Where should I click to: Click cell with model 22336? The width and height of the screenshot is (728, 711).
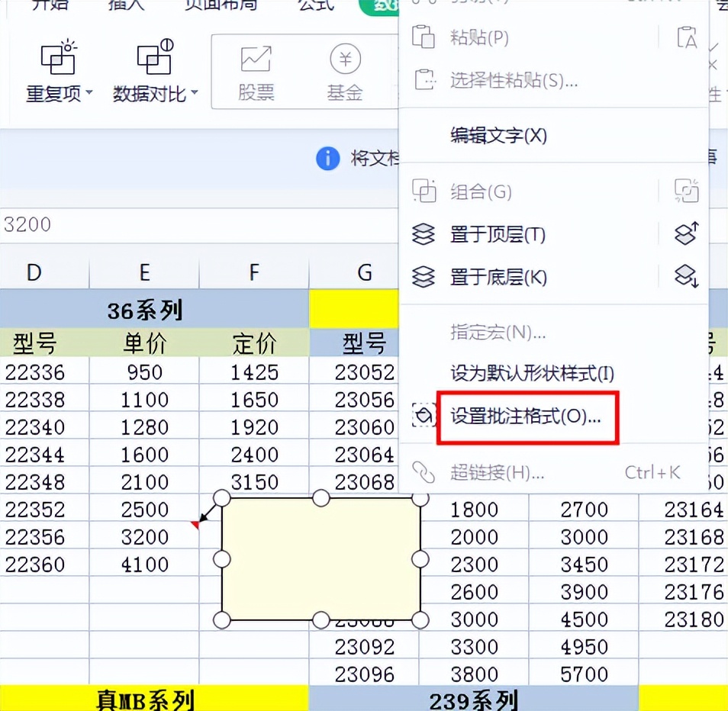44,372
